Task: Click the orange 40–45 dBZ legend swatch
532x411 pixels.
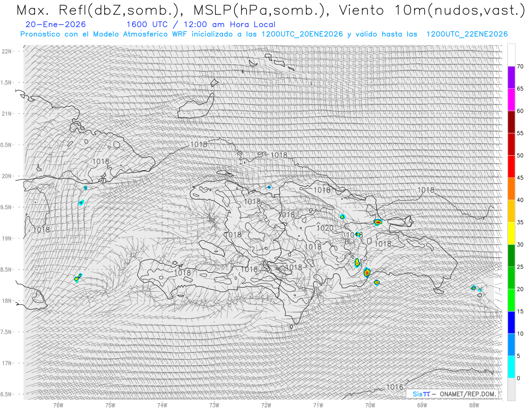Action: coord(511,189)
